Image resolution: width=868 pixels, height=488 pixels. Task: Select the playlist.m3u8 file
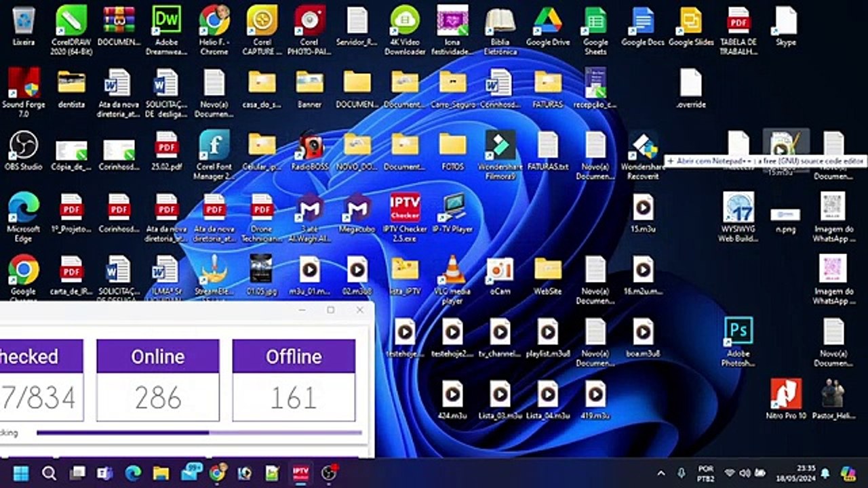[x=548, y=338]
